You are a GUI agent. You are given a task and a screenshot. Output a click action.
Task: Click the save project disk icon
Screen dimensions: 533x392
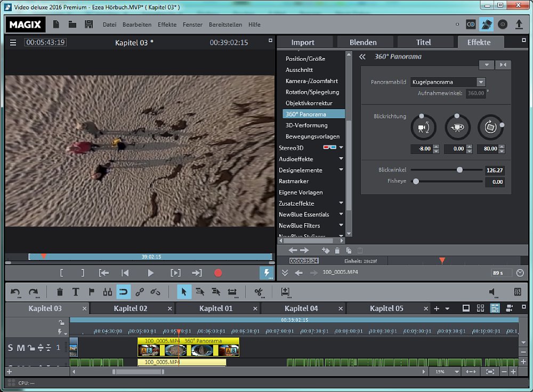point(88,24)
